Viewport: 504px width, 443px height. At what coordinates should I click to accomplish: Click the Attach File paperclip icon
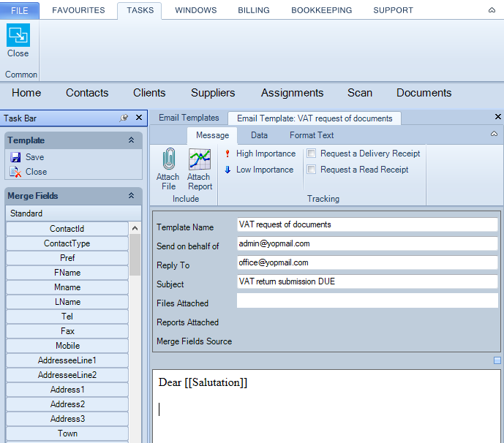(x=168, y=159)
